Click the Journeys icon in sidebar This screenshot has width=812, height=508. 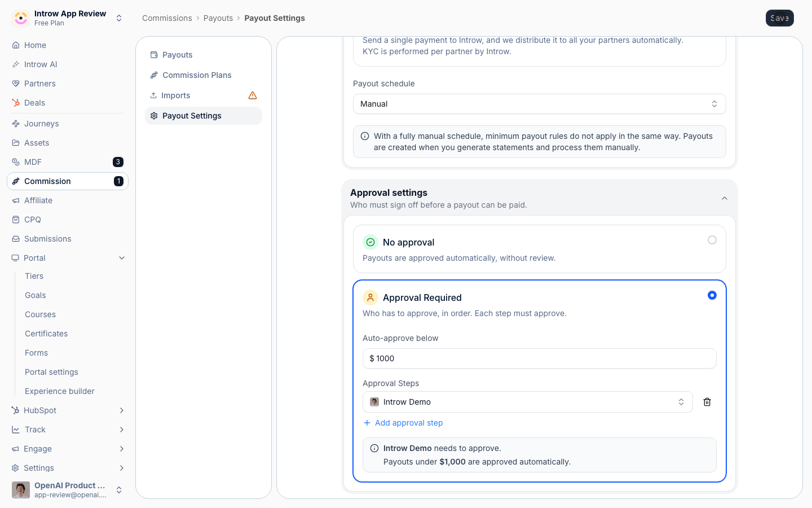(16, 124)
